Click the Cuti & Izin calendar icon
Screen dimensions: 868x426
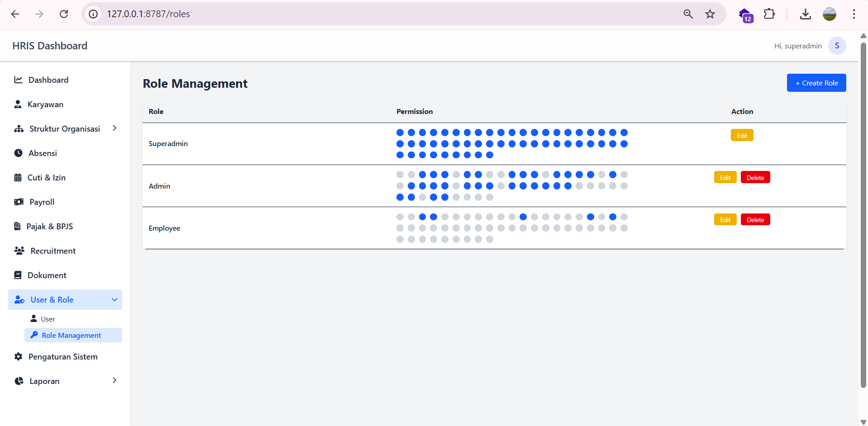(x=18, y=177)
